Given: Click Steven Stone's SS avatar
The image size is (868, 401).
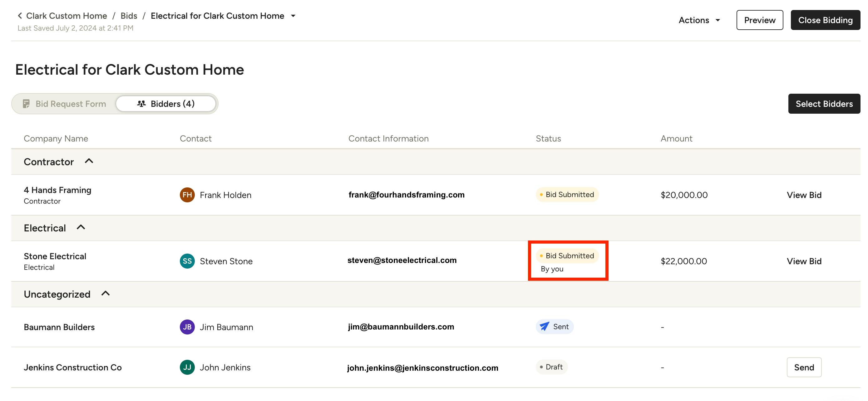Looking at the screenshot, I should click(x=187, y=261).
